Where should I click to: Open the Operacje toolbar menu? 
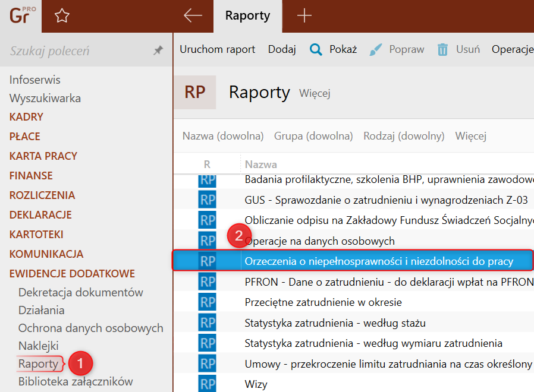513,50
